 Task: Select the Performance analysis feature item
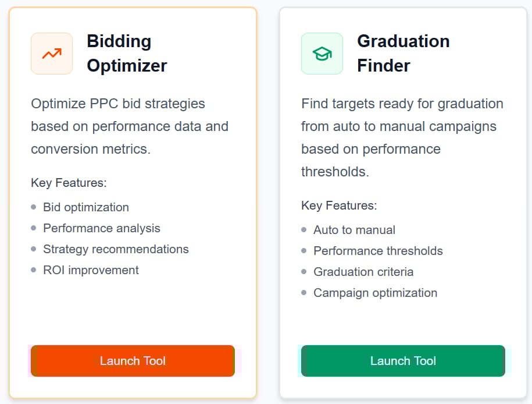[x=102, y=228]
